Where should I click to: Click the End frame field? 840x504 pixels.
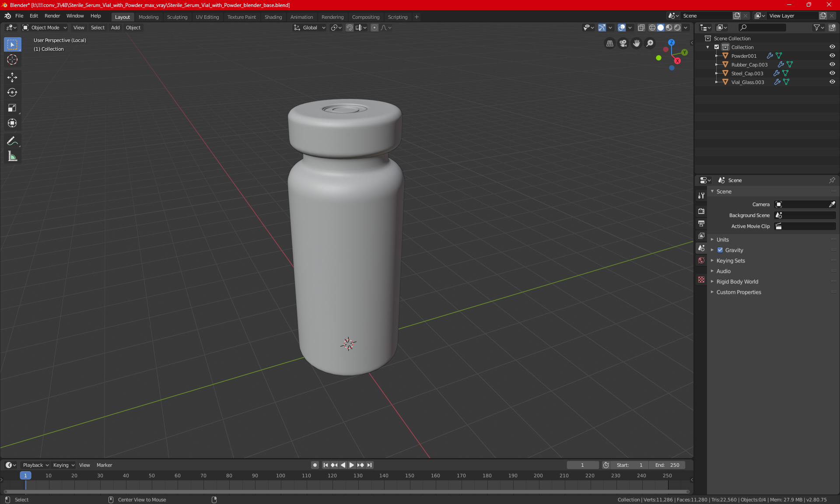[x=667, y=465]
